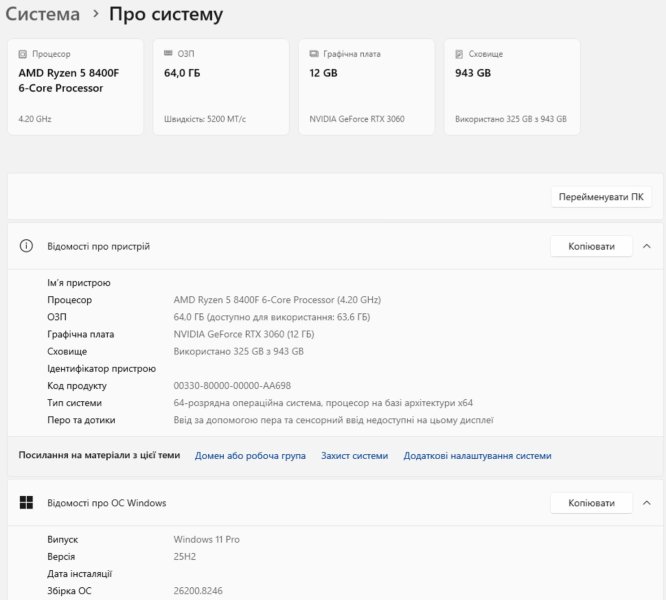The image size is (666, 600).
Task: Collapse the Відомості про пристрій section chevron
Action: [x=646, y=246]
